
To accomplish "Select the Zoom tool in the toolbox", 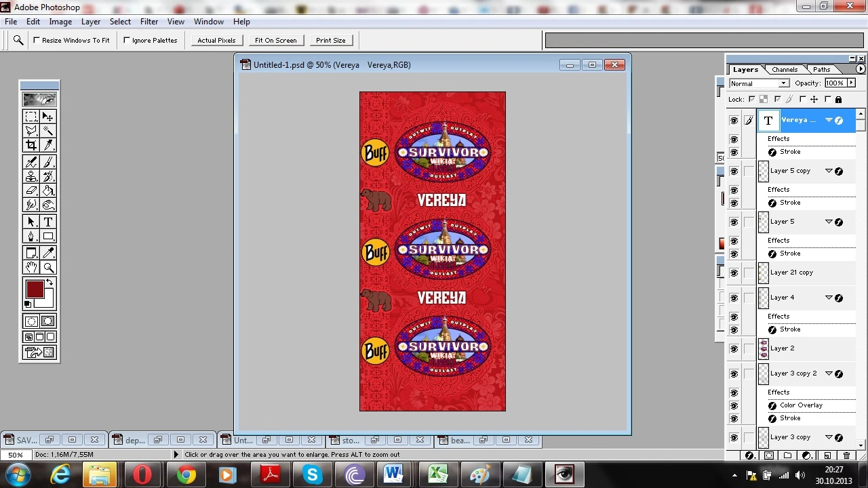I will tap(48, 267).
